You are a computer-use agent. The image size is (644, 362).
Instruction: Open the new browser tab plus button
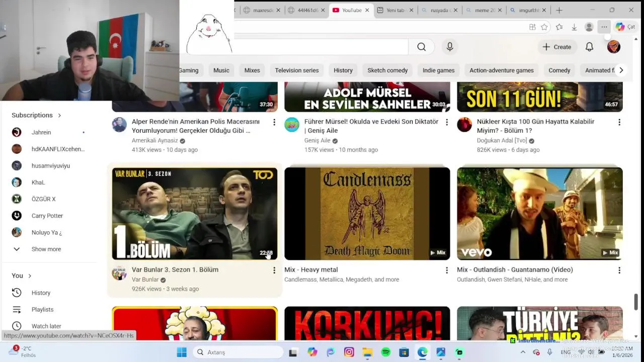pyautogui.click(x=559, y=10)
